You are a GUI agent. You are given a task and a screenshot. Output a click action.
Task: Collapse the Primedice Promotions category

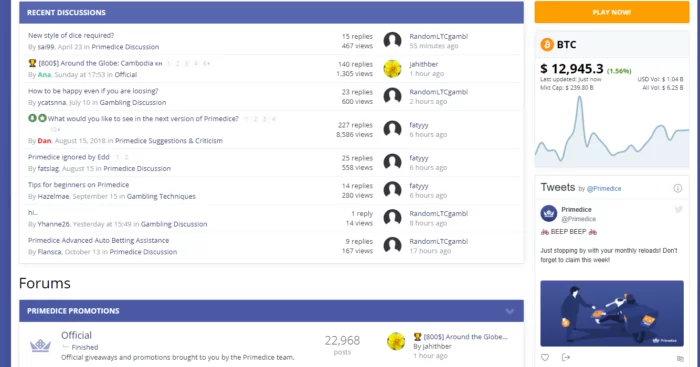coord(510,311)
